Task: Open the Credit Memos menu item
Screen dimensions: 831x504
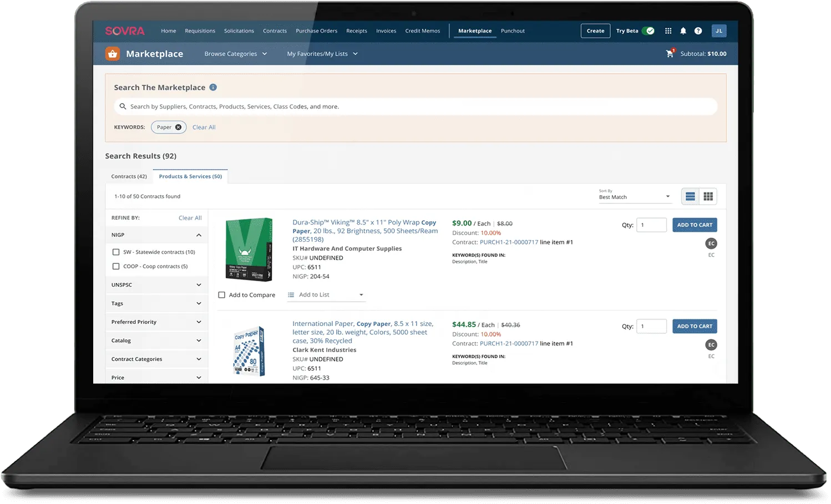Action: pos(423,31)
